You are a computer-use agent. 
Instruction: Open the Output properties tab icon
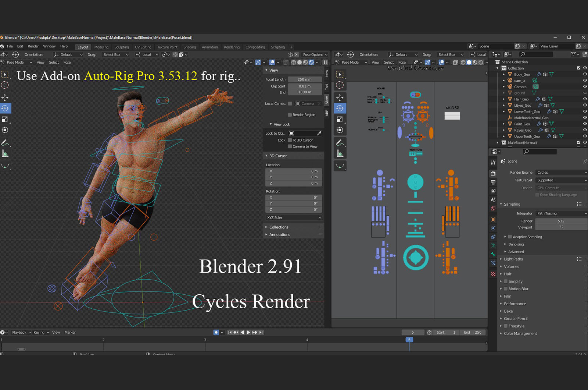coord(493,182)
